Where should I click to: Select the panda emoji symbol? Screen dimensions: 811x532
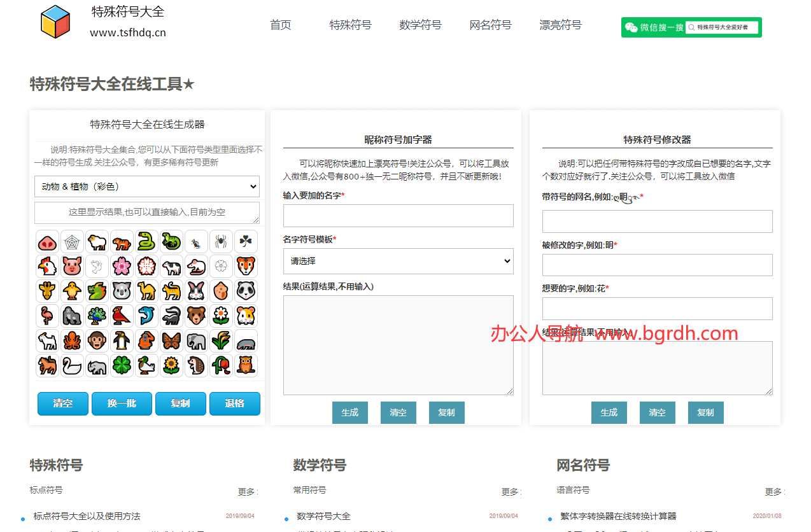[x=246, y=291]
